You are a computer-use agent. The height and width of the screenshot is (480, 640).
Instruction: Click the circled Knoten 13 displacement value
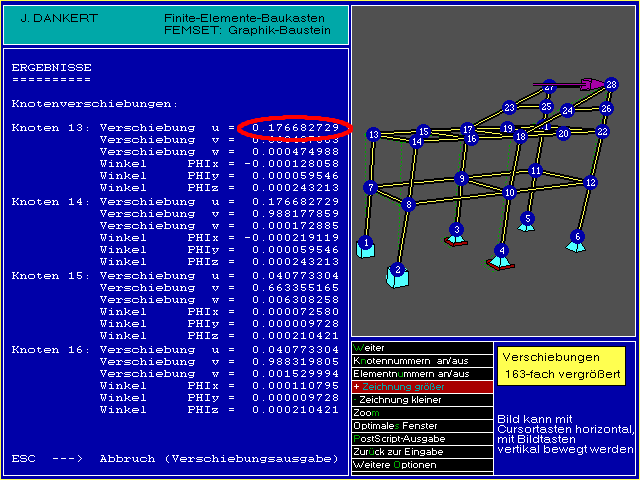pyautogui.click(x=295, y=127)
